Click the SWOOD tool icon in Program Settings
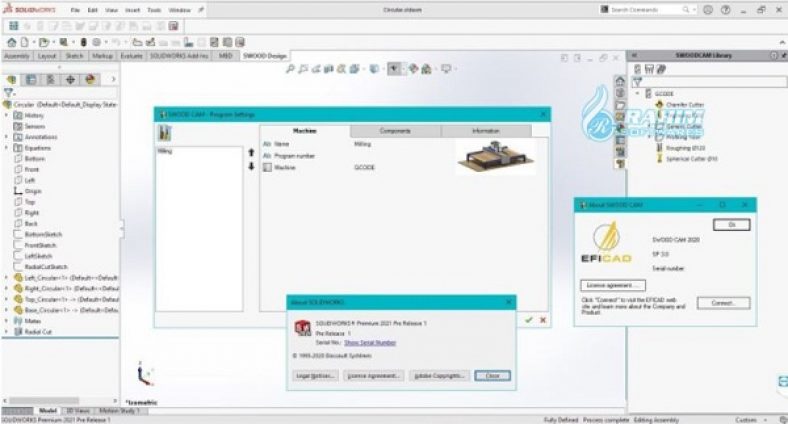Image resolution: width=788 pixels, height=424 pixels. (165, 133)
